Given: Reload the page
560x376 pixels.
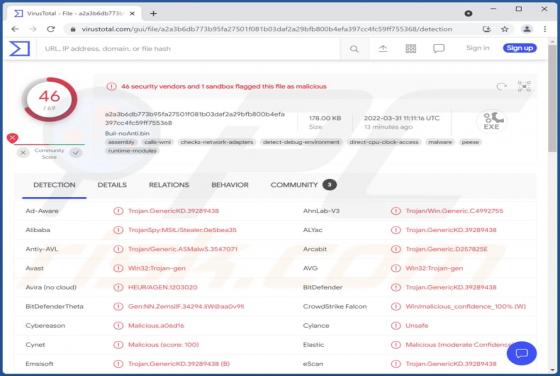Looking at the screenshot, I should pos(51,29).
